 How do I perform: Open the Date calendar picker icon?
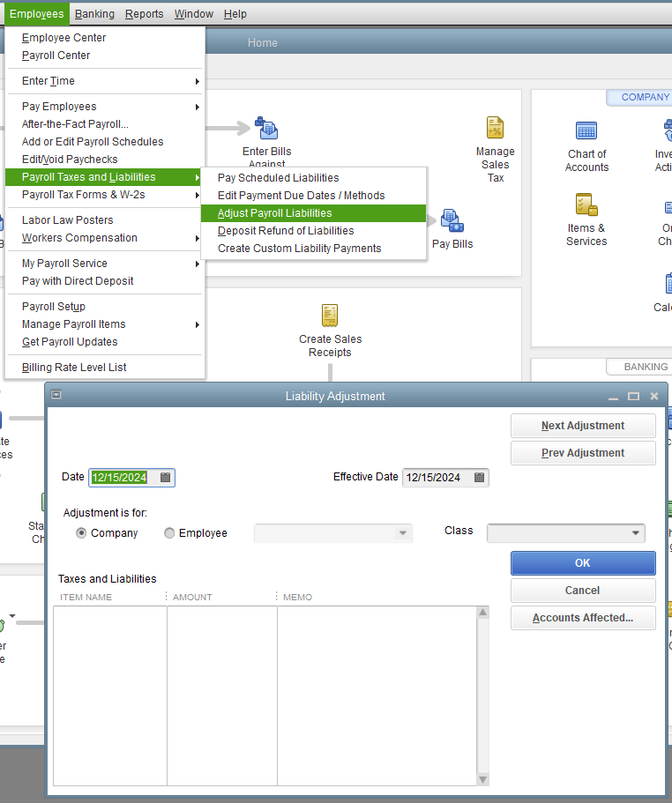(165, 477)
